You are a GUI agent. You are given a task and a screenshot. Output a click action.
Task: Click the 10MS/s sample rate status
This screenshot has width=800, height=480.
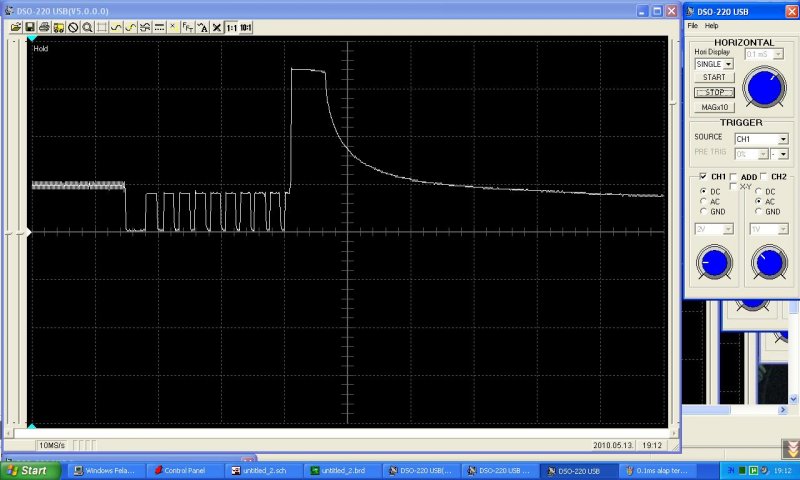[52, 445]
